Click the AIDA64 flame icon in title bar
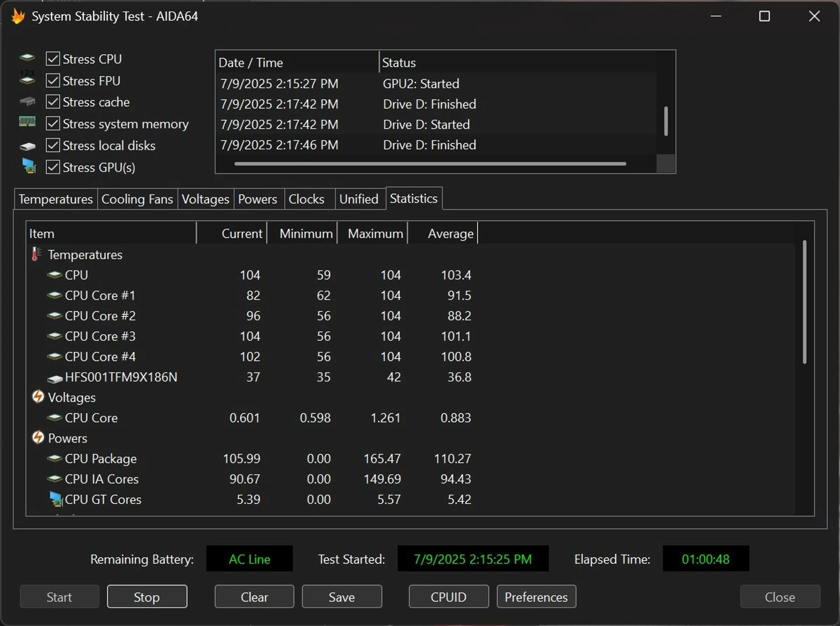The width and height of the screenshot is (840, 626). tap(18, 16)
